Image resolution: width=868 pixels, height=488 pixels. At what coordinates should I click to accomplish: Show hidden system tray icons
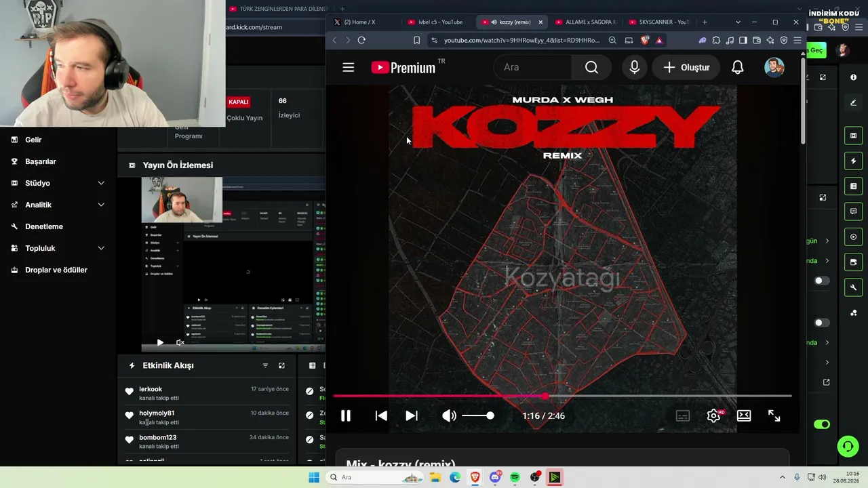pyautogui.click(x=783, y=477)
